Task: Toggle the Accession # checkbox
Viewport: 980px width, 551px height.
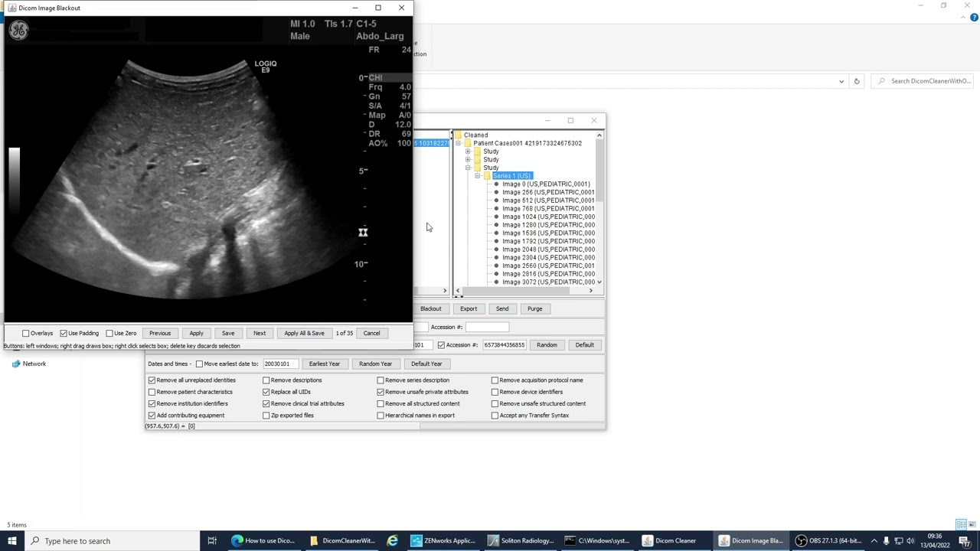Action: [x=441, y=345]
